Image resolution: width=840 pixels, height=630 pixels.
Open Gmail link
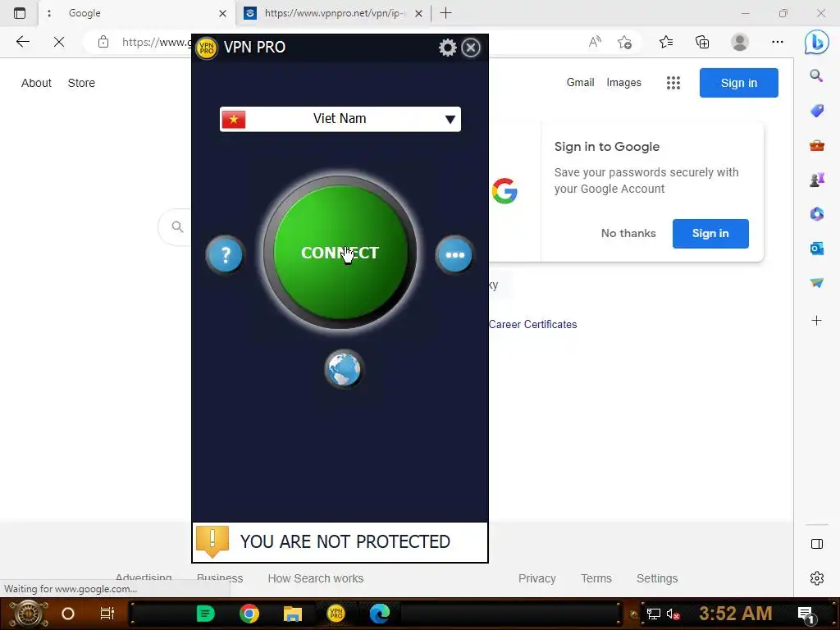coord(580,83)
